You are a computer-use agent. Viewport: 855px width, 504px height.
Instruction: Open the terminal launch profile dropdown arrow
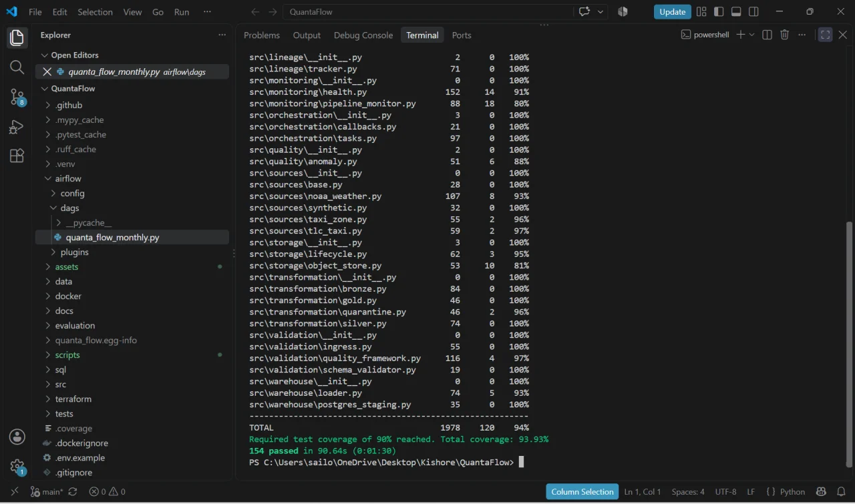(752, 35)
